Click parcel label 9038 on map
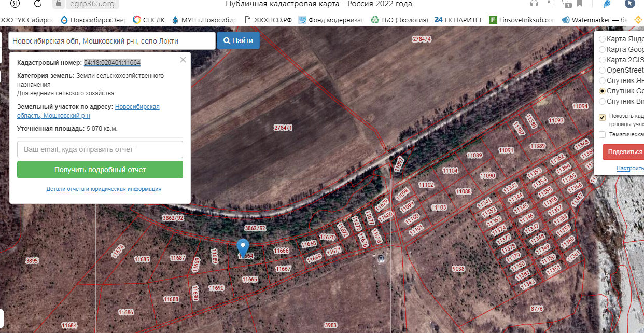The image size is (644, 333). [458, 269]
